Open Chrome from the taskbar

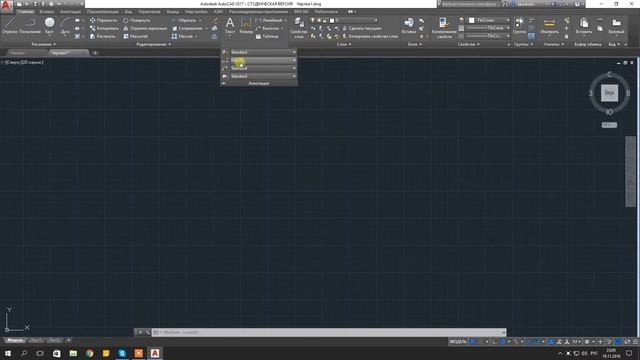coord(89,353)
